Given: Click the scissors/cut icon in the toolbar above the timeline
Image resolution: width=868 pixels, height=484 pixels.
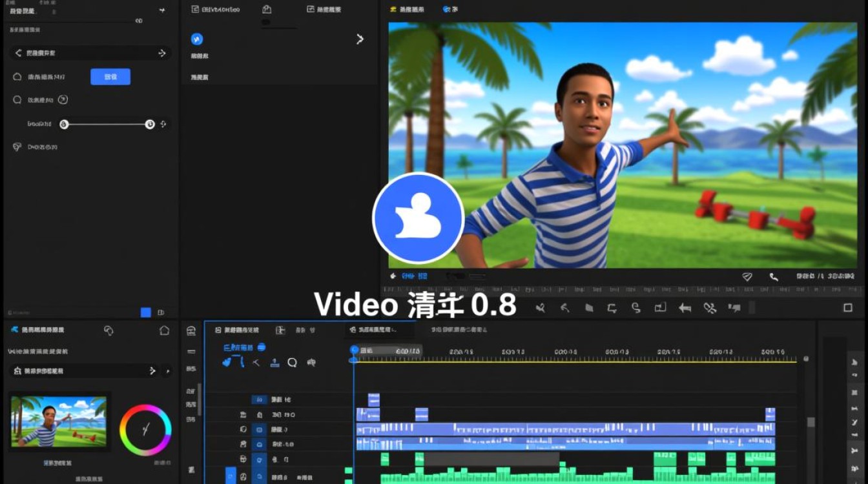Looking at the screenshot, I should point(710,308).
